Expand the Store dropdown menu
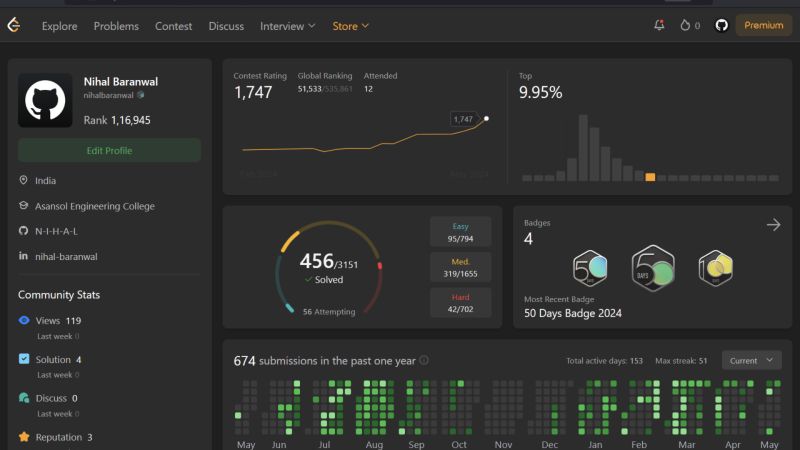This screenshot has width=800, height=450. (351, 26)
